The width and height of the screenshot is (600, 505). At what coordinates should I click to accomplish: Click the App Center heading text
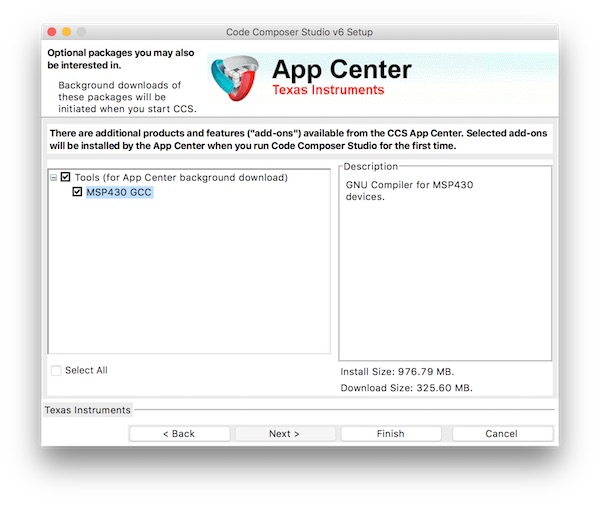(342, 70)
